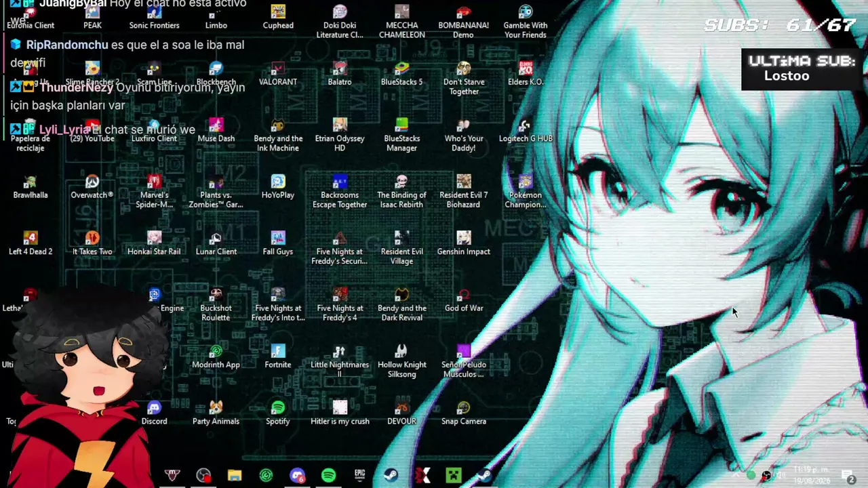The image size is (868, 488).
Task: Open the God of War shortcut
Action: (464, 300)
